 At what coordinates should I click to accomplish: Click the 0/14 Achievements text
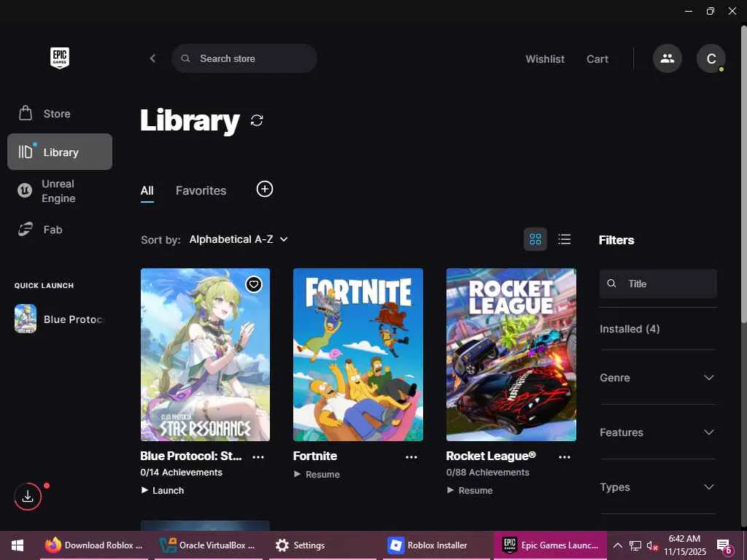[181, 472]
